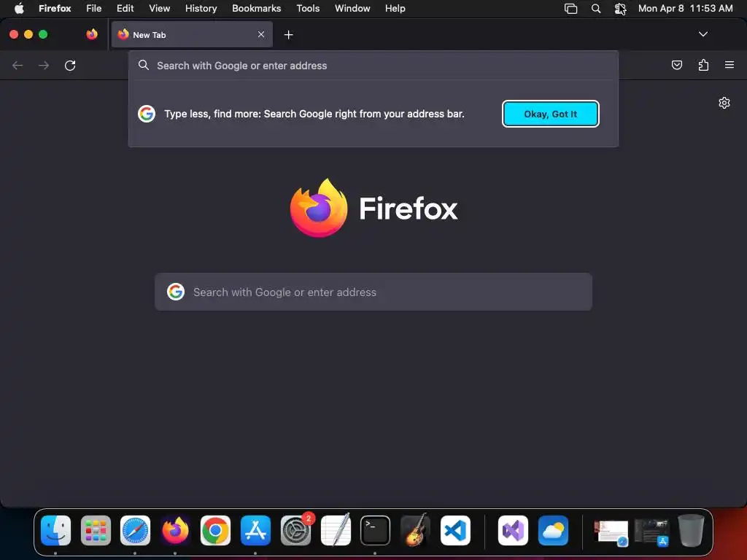Open Control Center in menu bar

(x=620, y=9)
